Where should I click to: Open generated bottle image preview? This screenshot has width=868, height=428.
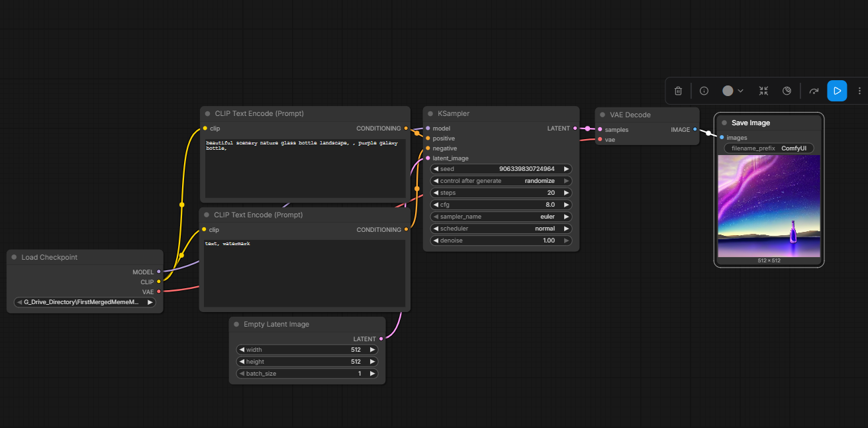coord(769,206)
